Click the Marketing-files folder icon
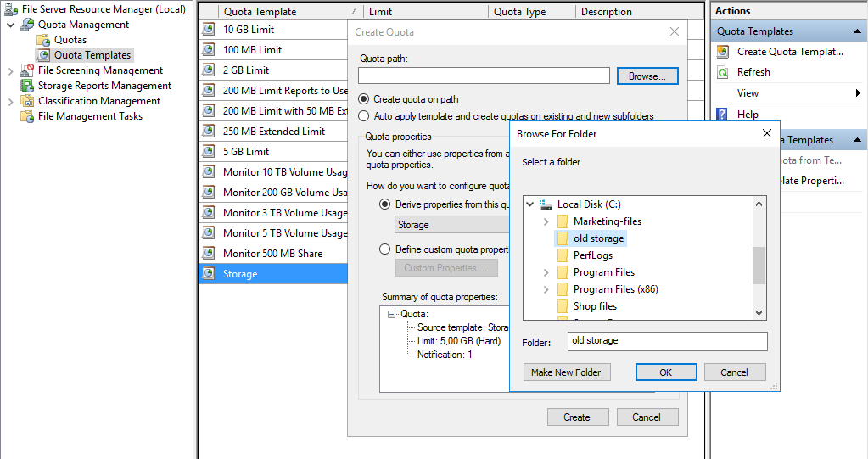The image size is (868, 459). click(562, 221)
